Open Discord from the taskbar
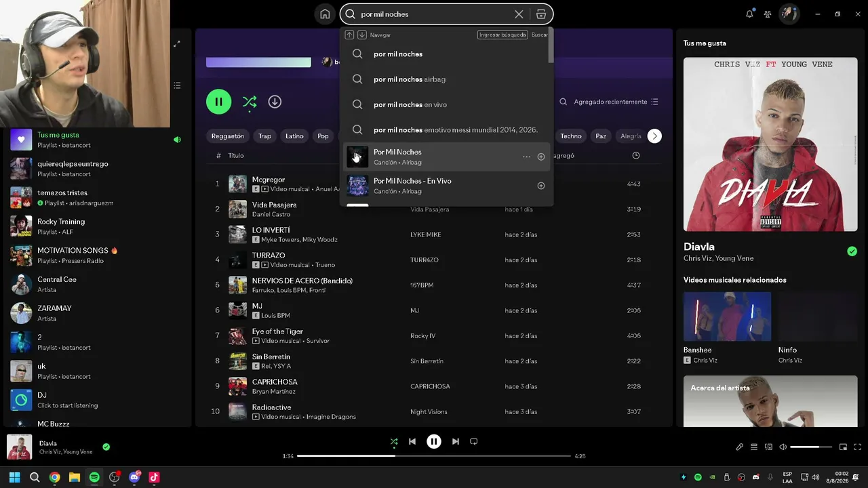Image resolution: width=868 pixels, height=488 pixels. coord(134,477)
